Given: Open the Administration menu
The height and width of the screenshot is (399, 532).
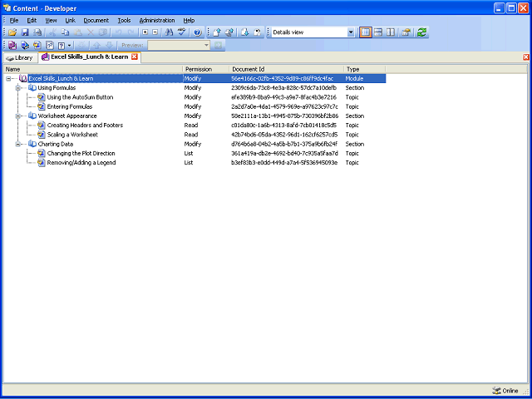Looking at the screenshot, I should tap(157, 20).
